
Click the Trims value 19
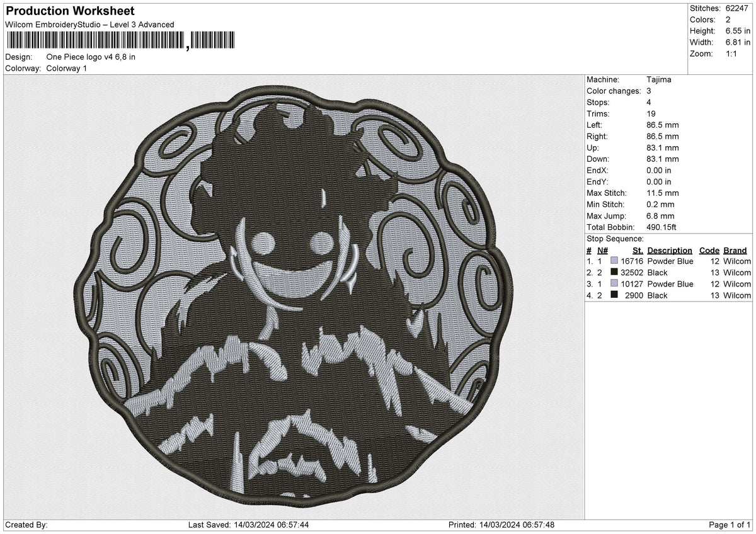pos(651,114)
